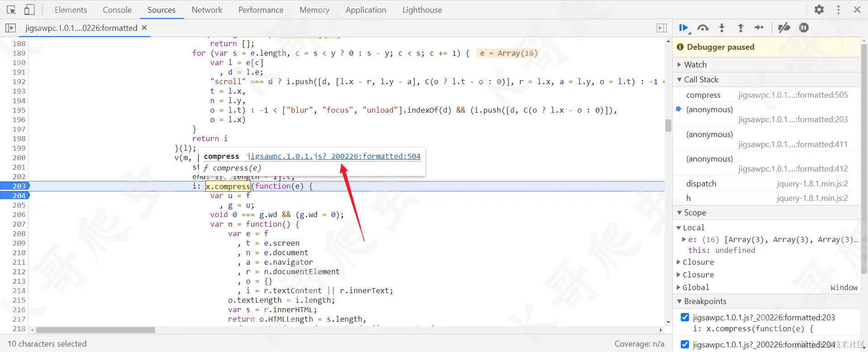Toggle breakpoint on line 203 gutter

(x=15, y=186)
